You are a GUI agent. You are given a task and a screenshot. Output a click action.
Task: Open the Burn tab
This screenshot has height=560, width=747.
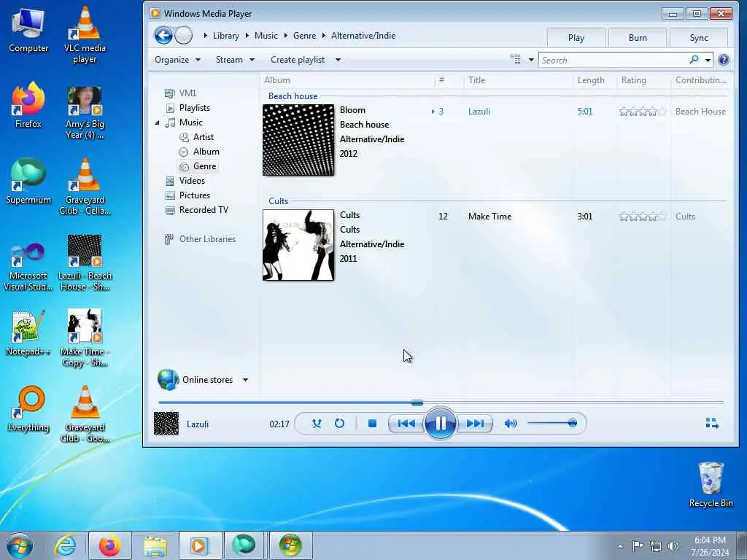[x=638, y=38]
